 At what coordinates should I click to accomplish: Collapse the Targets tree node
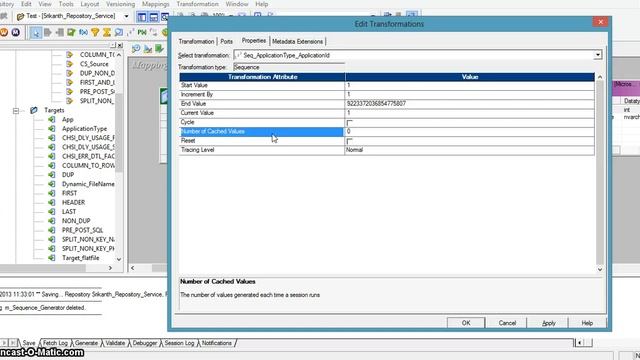point(16,110)
